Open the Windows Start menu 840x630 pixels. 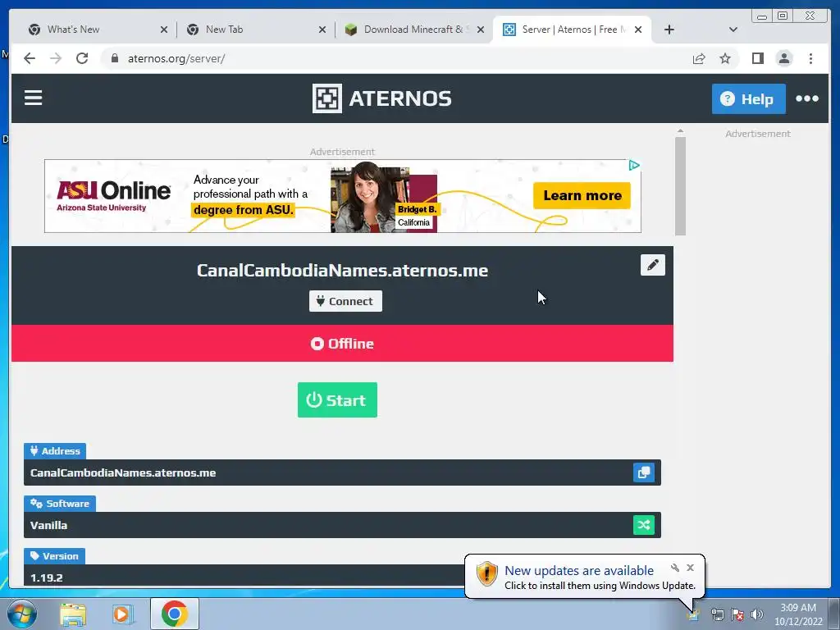22,614
